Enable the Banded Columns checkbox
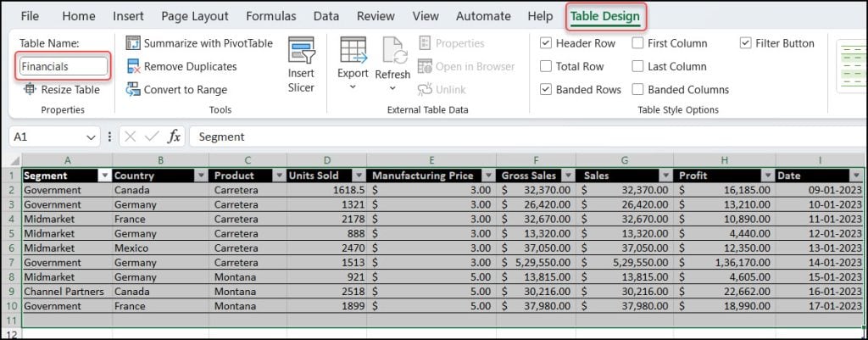The image size is (868, 340). click(x=637, y=90)
